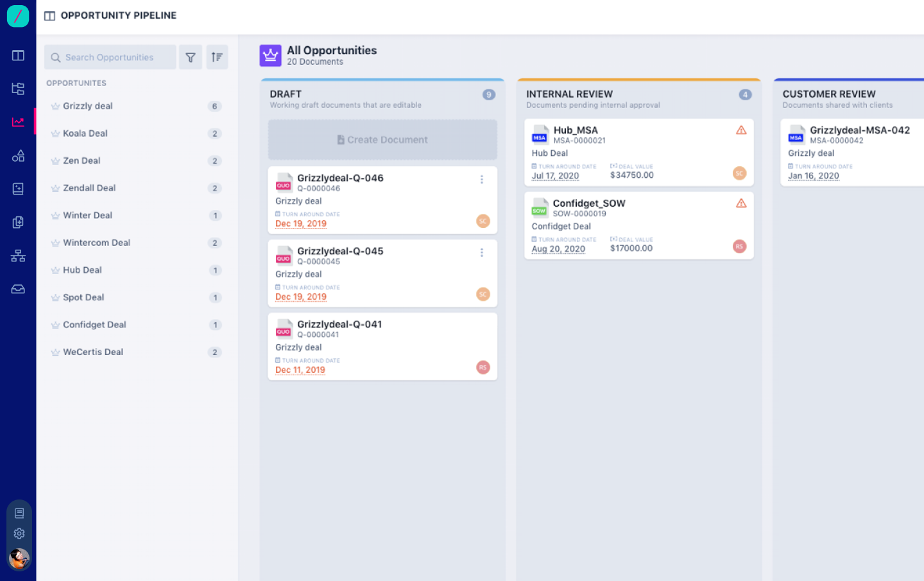Open the three-dot menu on Grizzlydeal-Q-046
The width and height of the screenshot is (924, 581).
click(482, 180)
